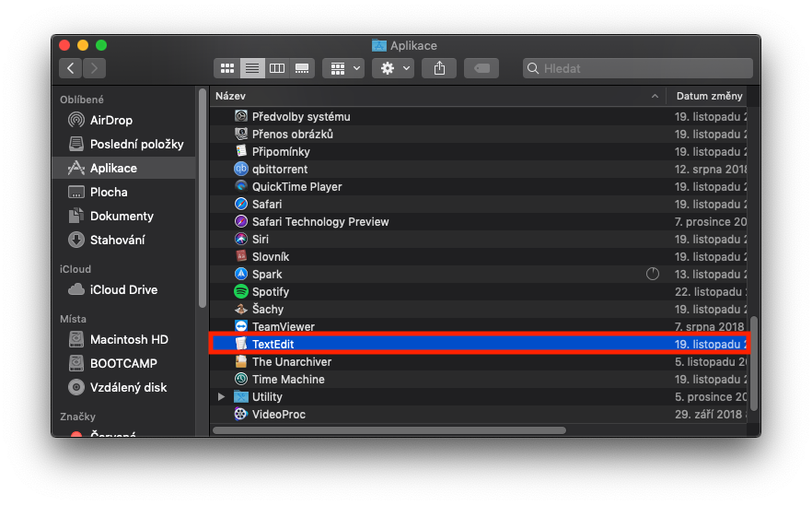
Task: Open Macintosh HD in the sidebar
Action: pos(124,340)
